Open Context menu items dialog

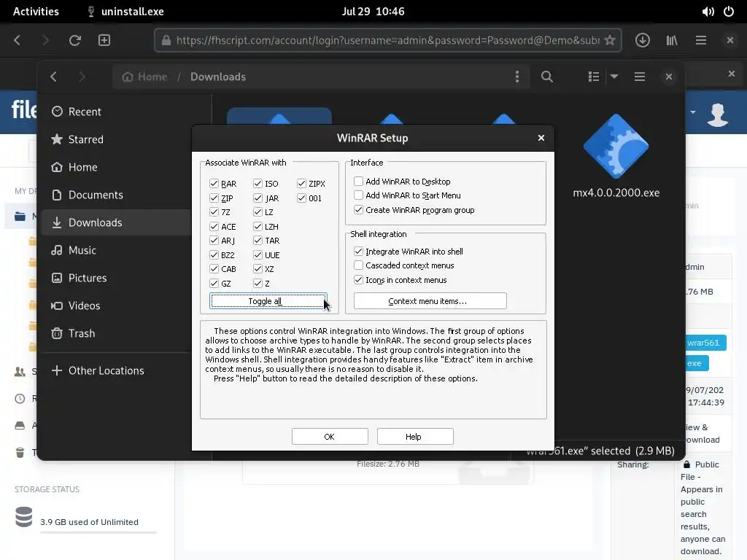430,301
